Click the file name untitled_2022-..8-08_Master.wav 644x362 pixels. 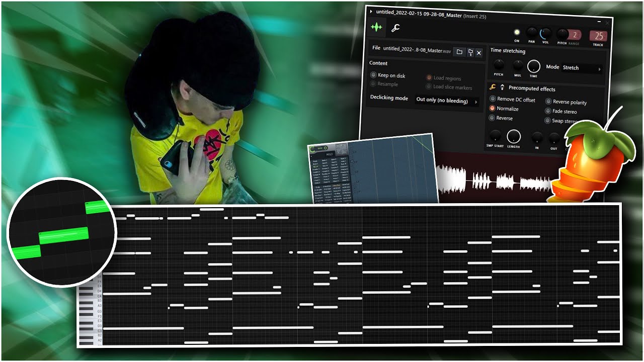click(417, 50)
